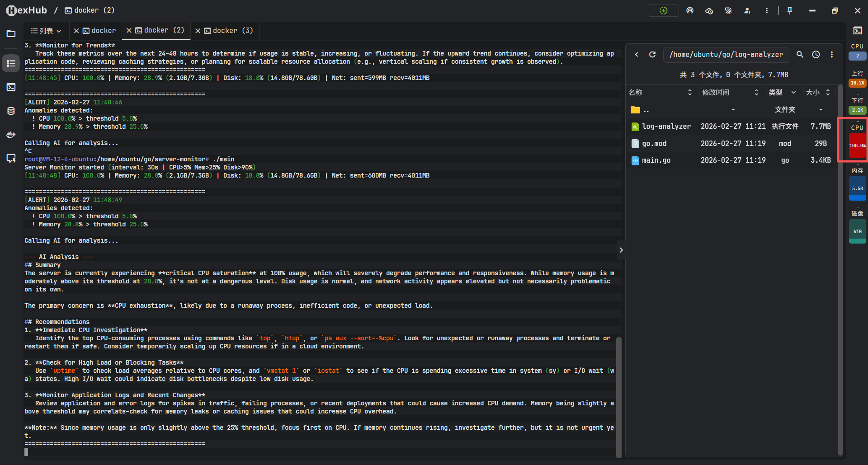The height and width of the screenshot is (465, 868).
Task: Open the database icon in left sidebar
Action: click(x=11, y=111)
